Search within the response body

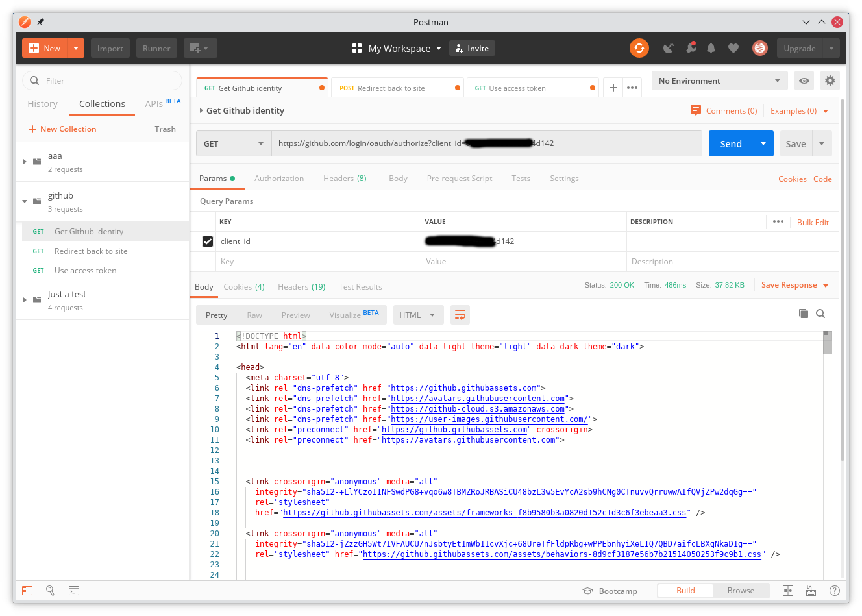click(820, 314)
